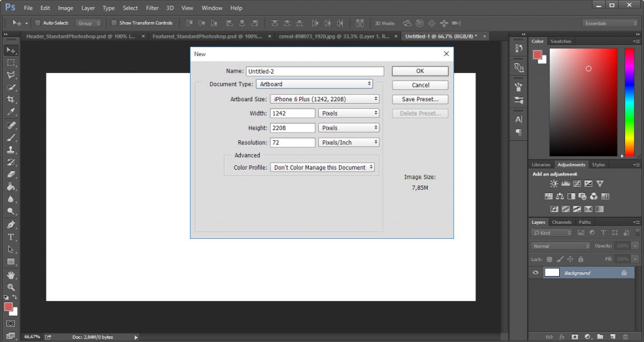644x342 pixels.
Task: Select the Rectangular Marquee tool
Action: coord(11,62)
